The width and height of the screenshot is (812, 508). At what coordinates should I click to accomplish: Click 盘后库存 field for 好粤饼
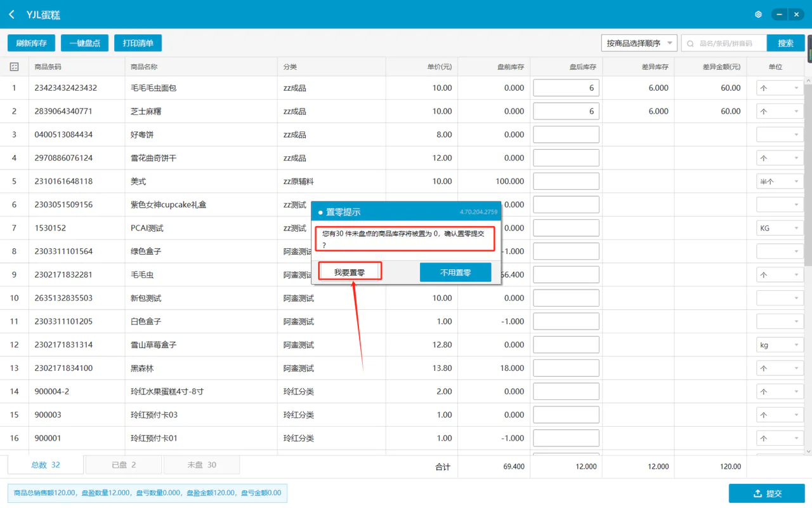pyautogui.click(x=566, y=135)
